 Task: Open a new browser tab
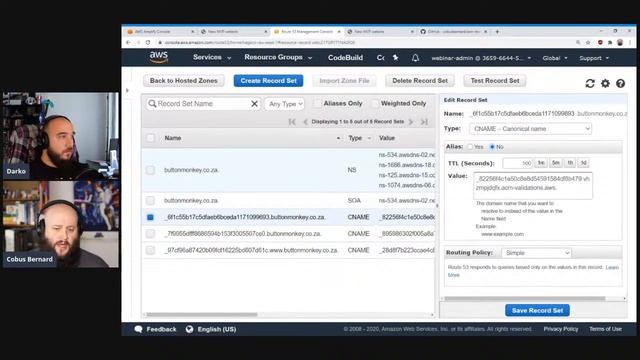coord(497,31)
